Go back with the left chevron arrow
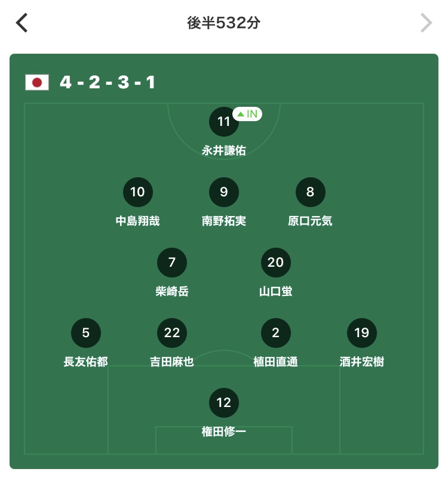Viewport: 448px width, 478px height. (x=22, y=23)
